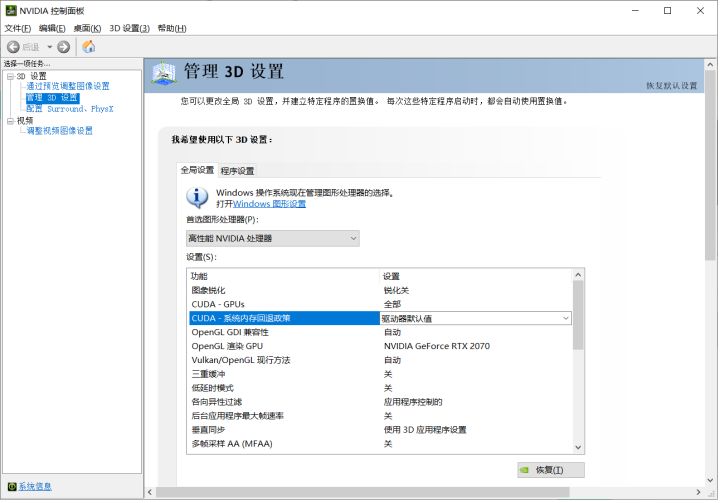This screenshot has height=503, width=720.
Task: Click the back arrow navigation icon
Action: click(13, 46)
